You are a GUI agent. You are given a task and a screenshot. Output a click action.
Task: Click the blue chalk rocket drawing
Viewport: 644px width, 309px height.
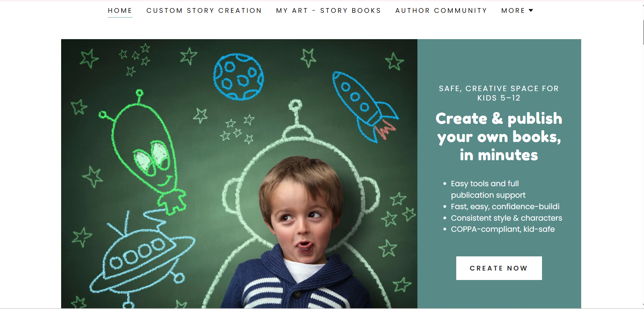tap(365, 106)
